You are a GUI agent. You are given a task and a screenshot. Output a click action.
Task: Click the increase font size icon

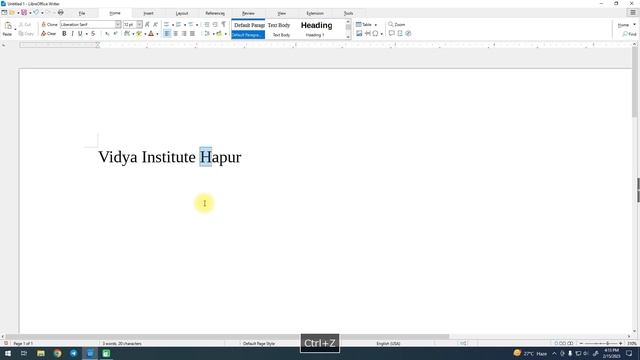[147, 25]
